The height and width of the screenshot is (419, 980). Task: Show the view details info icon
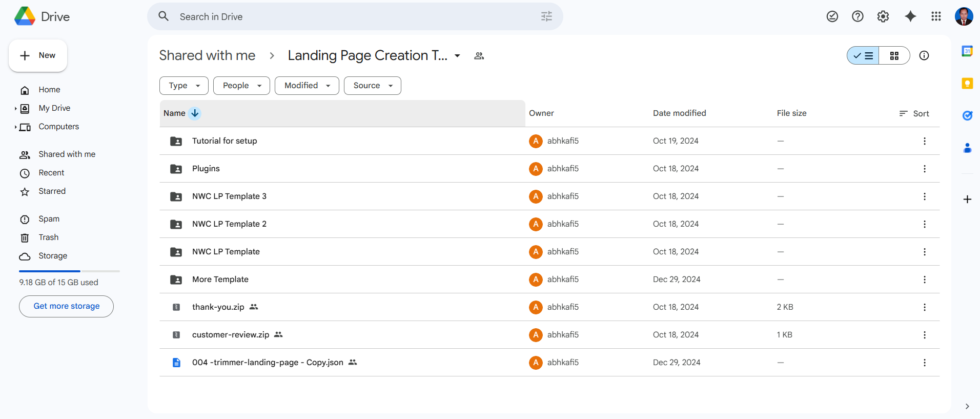point(924,55)
